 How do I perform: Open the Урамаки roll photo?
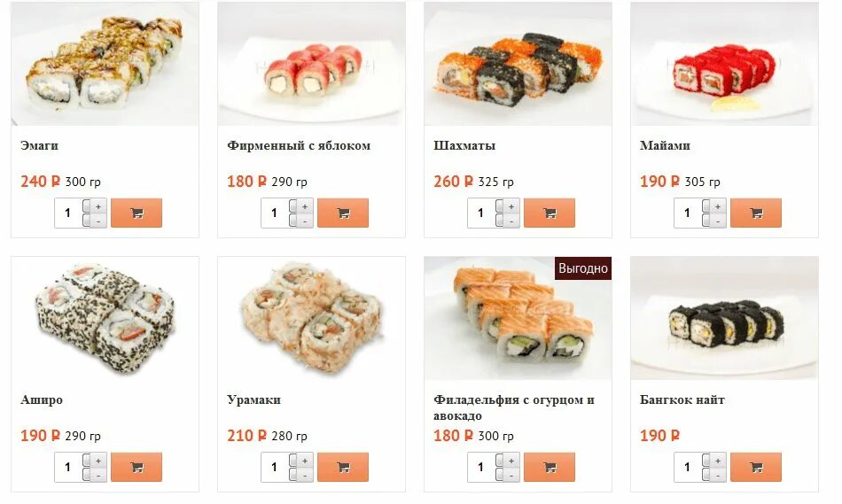(x=311, y=318)
